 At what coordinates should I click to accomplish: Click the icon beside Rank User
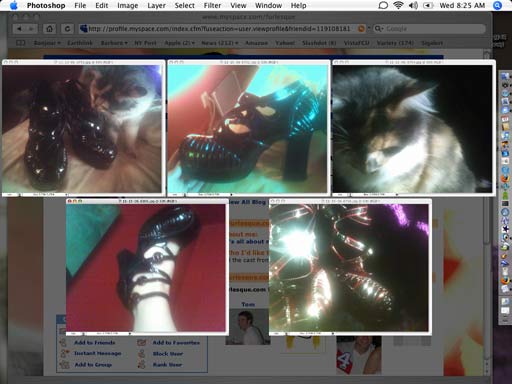(142, 365)
